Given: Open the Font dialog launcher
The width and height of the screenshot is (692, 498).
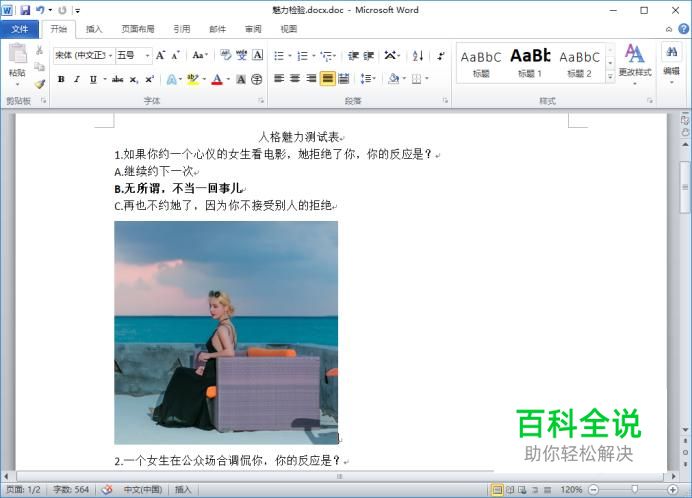Looking at the screenshot, I should point(261,101).
